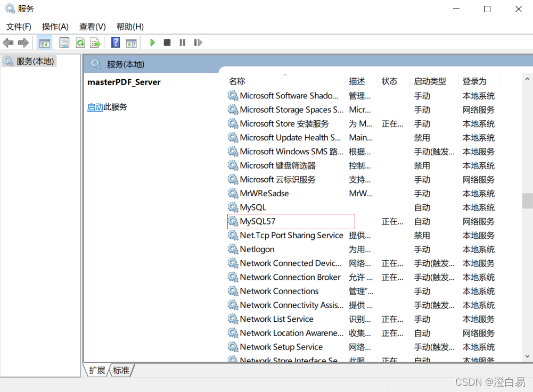Click the 启动 link to start the service
The width and height of the screenshot is (533, 392).
coord(95,107)
